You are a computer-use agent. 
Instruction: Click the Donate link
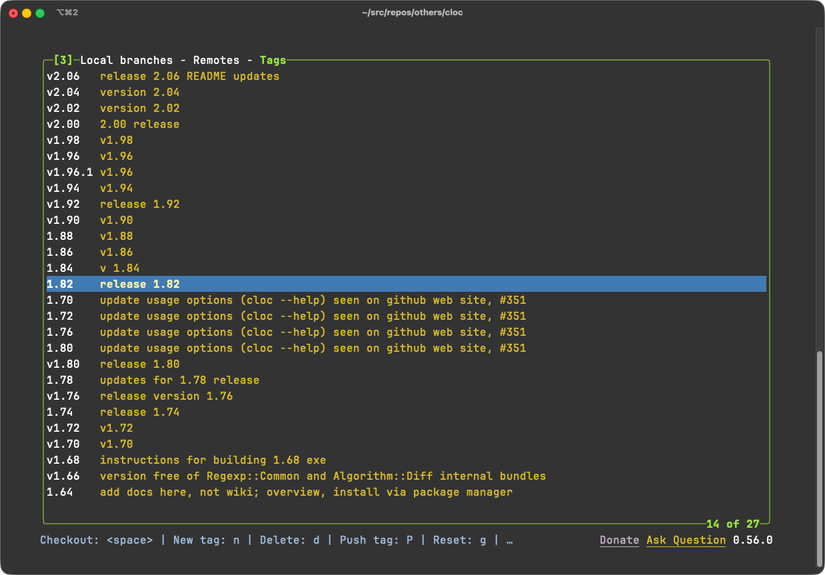[619, 540]
